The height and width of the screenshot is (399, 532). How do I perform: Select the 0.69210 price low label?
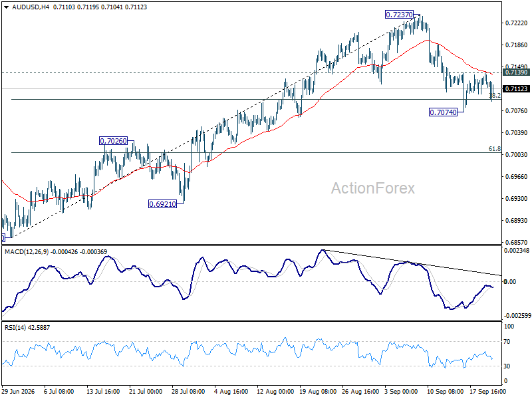coord(162,204)
